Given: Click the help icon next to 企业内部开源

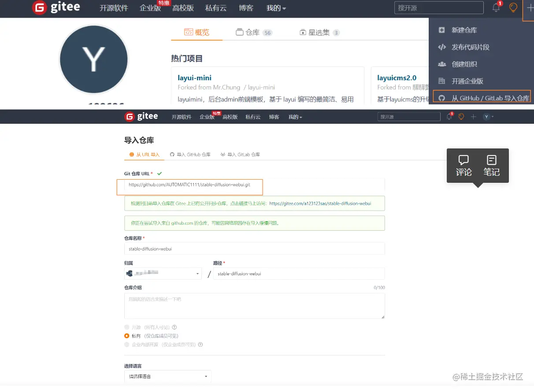Looking at the screenshot, I should [200, 344].
